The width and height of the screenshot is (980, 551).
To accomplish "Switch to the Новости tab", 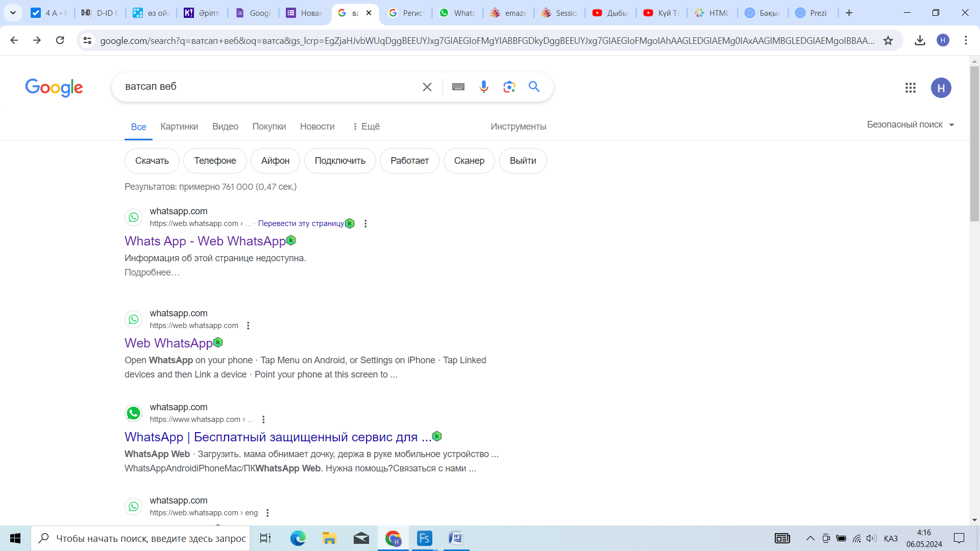I will (317, 127).
